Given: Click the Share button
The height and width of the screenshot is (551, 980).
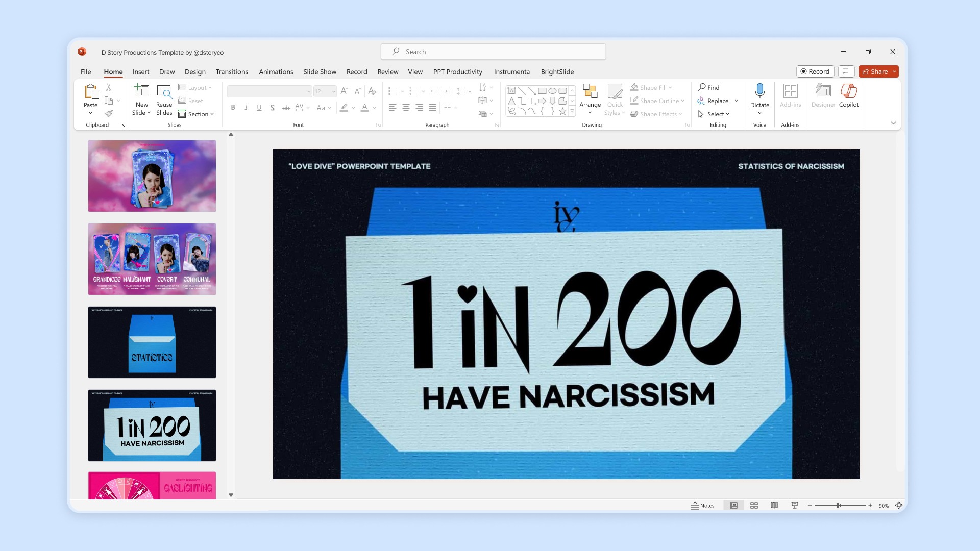Looking at the screenshot, I should [x=875, y=71].
